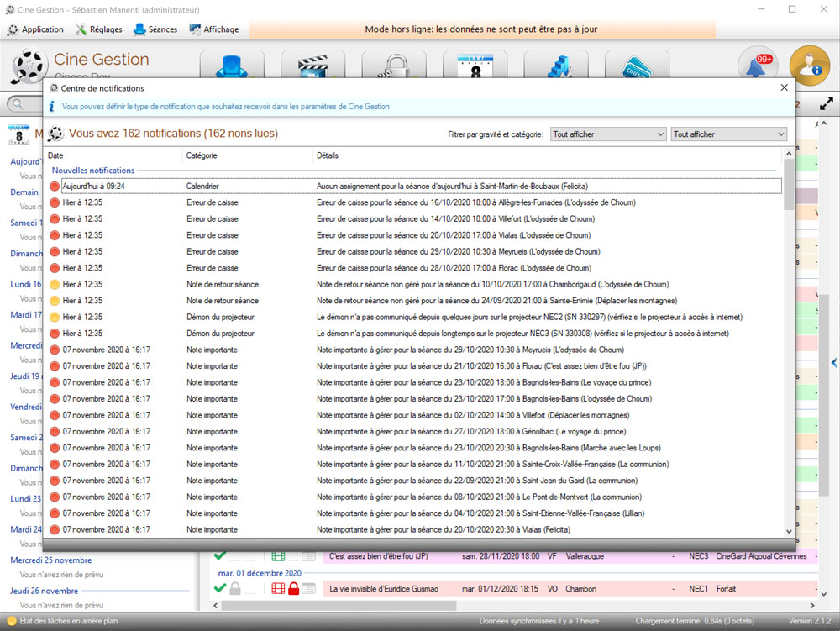The width and height of the screenshot is (840, 631).
Task: Click the notification list vertical scrollbar thumb
Action: [x=789, y=185]
